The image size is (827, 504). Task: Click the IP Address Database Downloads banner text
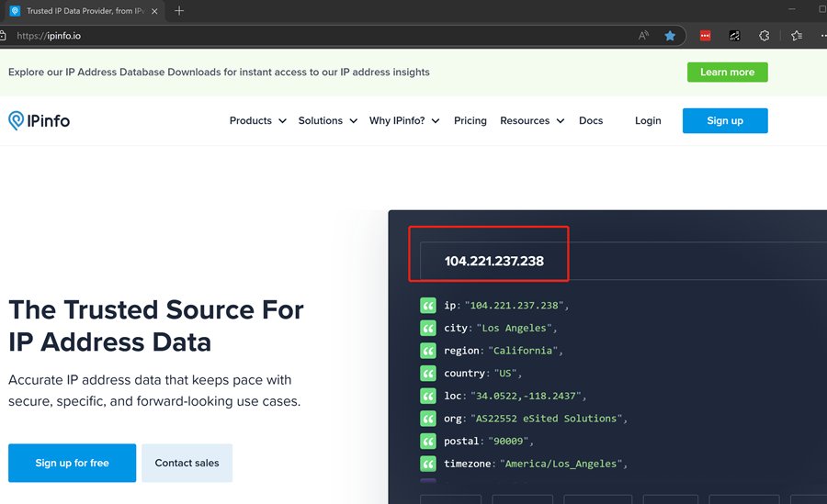[x=219, y=73]
